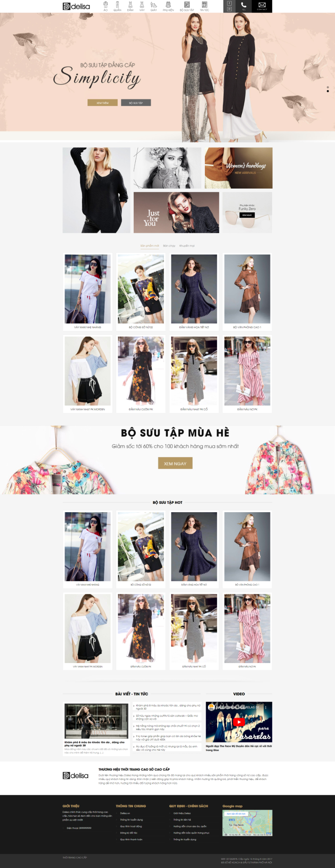The width and height of the screenshot is (335, 868).
Task: Click the TEL phone icon
Action: pyautogui.click(x=243, y=6)
